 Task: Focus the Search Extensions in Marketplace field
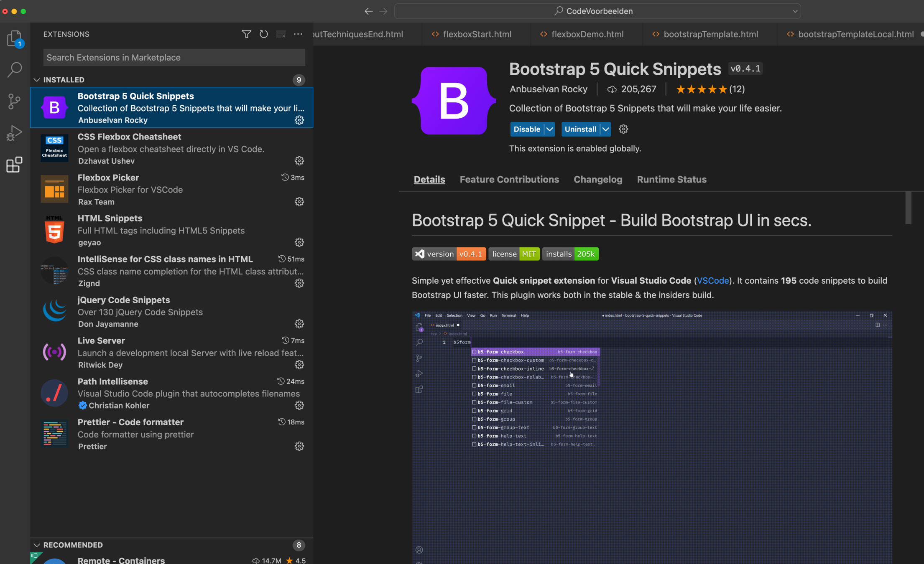174,58
